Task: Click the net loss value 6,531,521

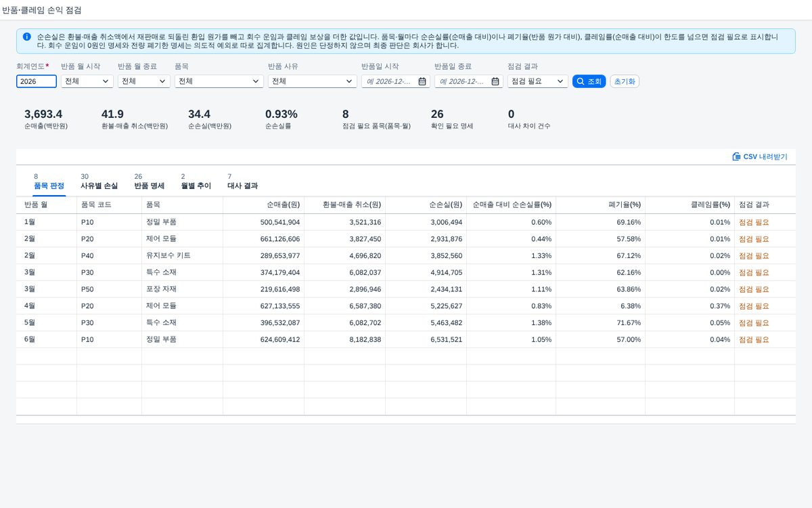Action: [447, 339]
